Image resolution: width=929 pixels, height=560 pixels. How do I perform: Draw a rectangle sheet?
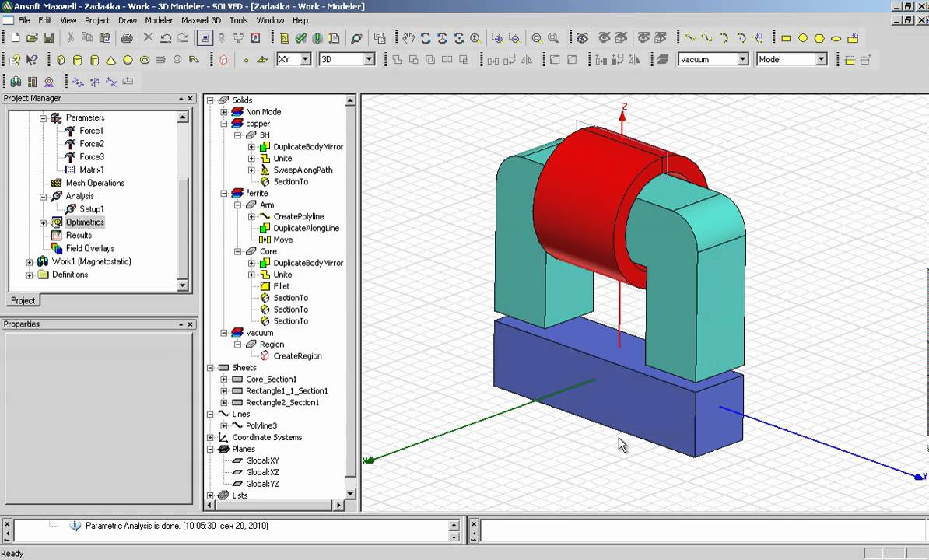click(786, 38)
